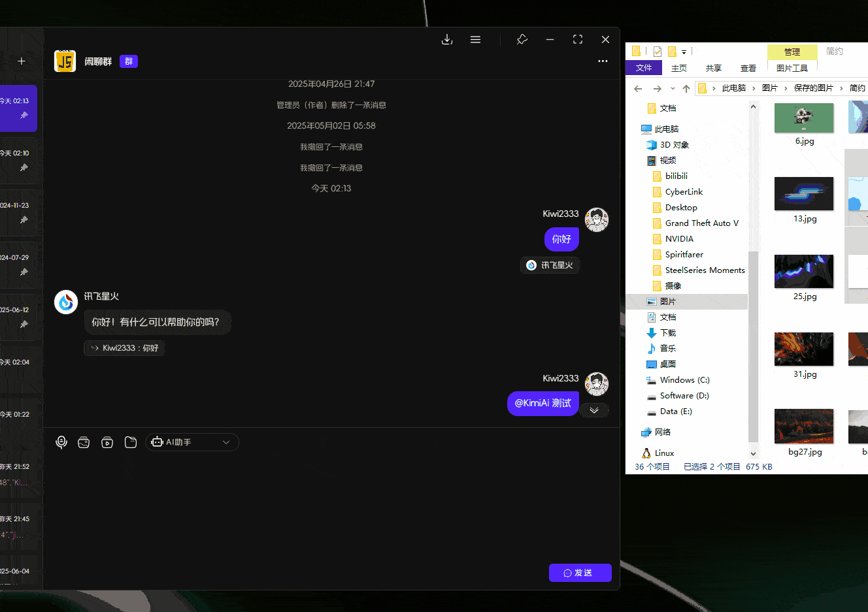Open the 文件 tab in Explorer

[644, 68]
